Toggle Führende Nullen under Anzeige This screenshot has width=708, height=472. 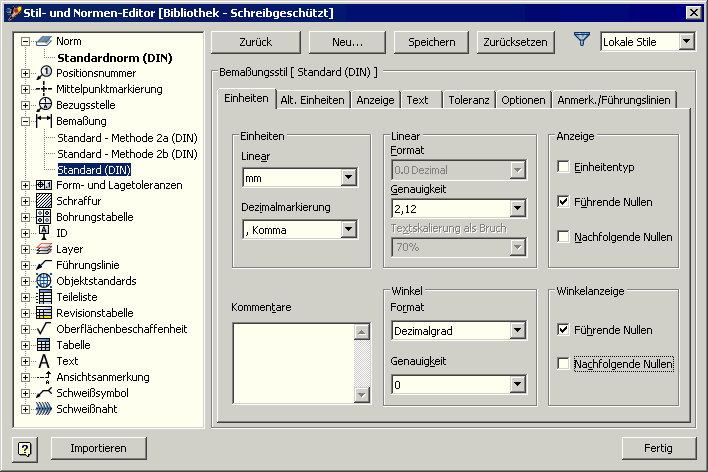click(x=564, y=202)
